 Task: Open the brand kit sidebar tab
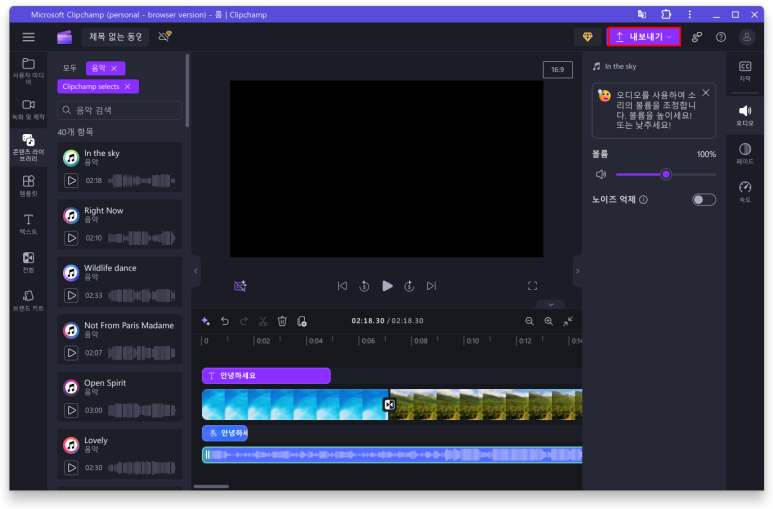28,300
